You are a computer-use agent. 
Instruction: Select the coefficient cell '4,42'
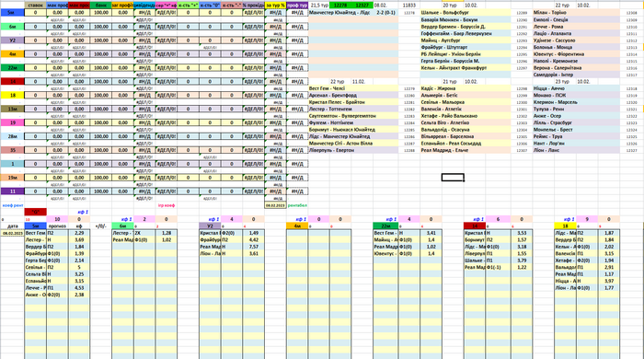pyautogui.click(x=254, y=240)
